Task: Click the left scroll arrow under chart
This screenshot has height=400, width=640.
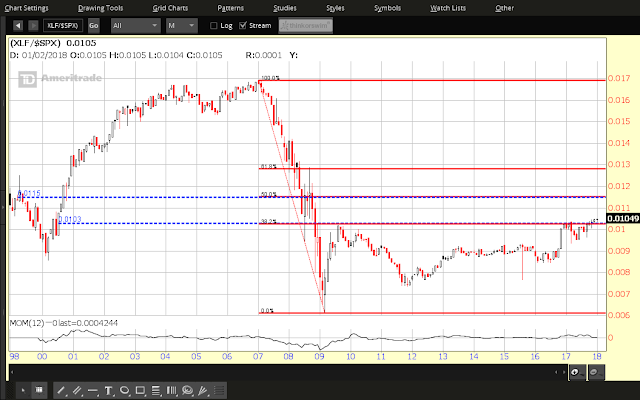Action: (12, 372)
